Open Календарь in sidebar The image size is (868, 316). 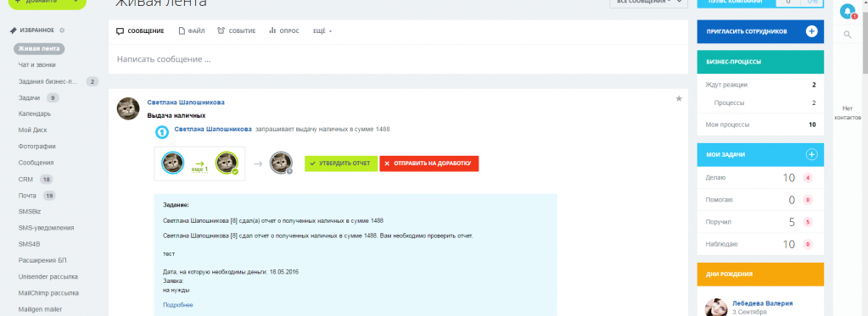(x=34, y=114)
